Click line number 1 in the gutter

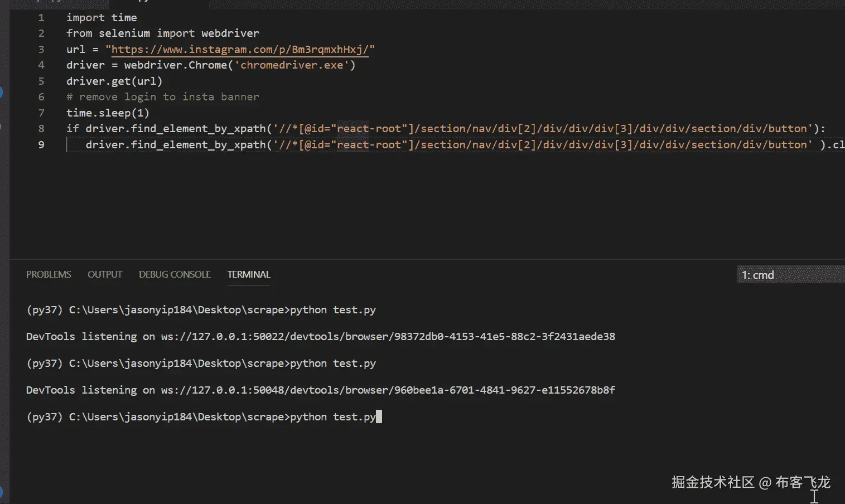tap(41, 18)
